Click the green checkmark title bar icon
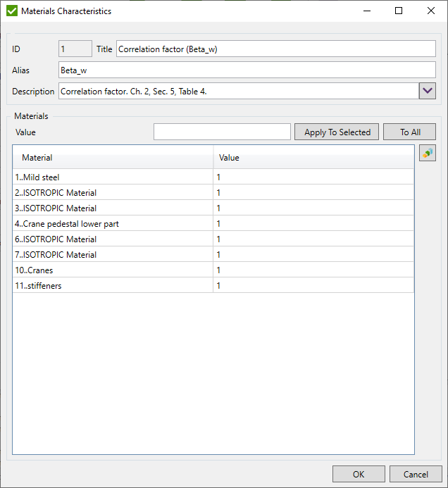This screenshot has width=448, height=488. (11, 11)
